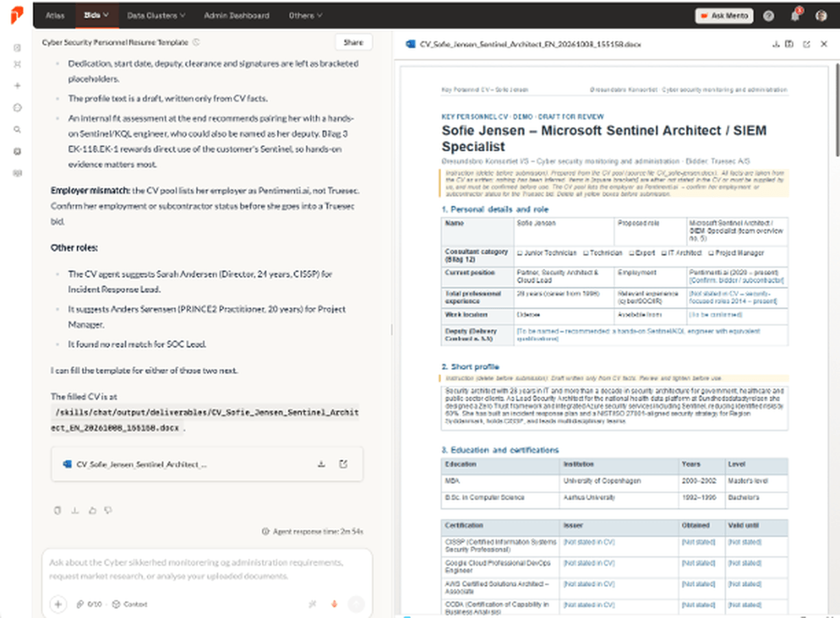
Task: Give thumbs up to the response
Action: click(x=92, y=510)
